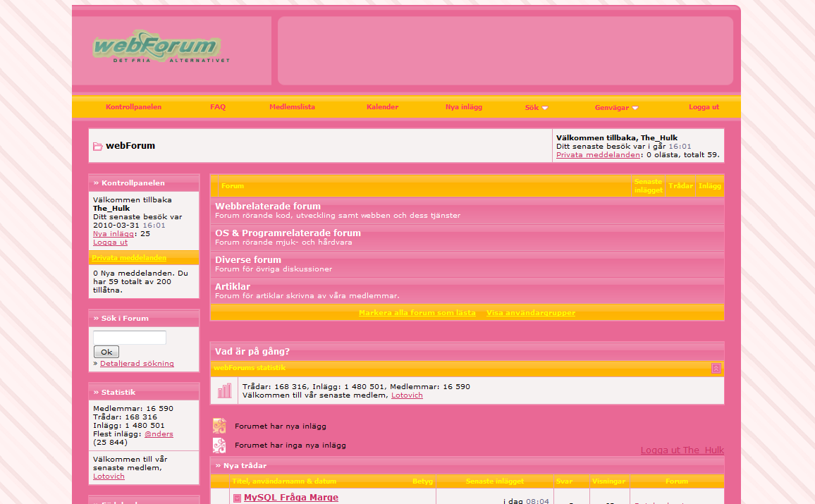Open the MySQL Fråga Marge thread
Viewport: 815px width, 504px height.
[291, 497]
